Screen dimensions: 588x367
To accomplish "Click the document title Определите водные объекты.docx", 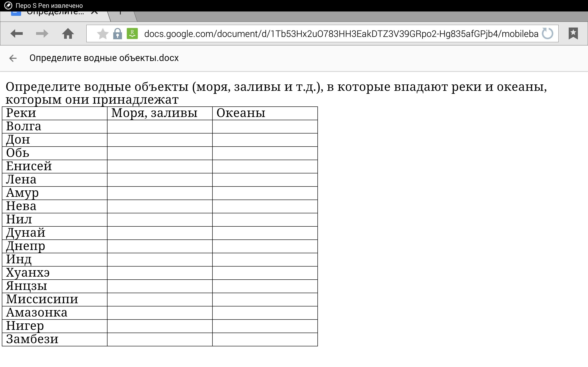I will click(104, 58).
